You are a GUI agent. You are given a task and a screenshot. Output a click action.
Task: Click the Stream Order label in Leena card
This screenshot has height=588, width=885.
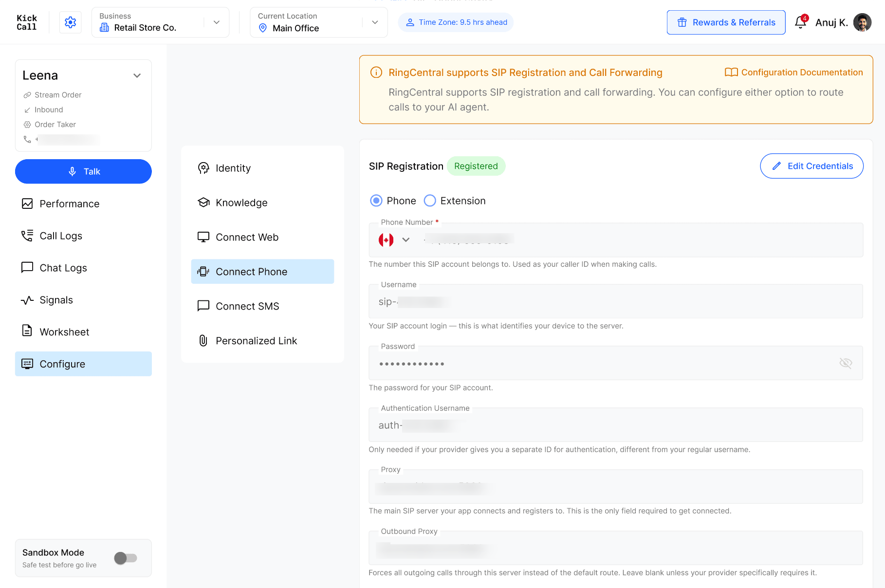(x=58, y=95)
